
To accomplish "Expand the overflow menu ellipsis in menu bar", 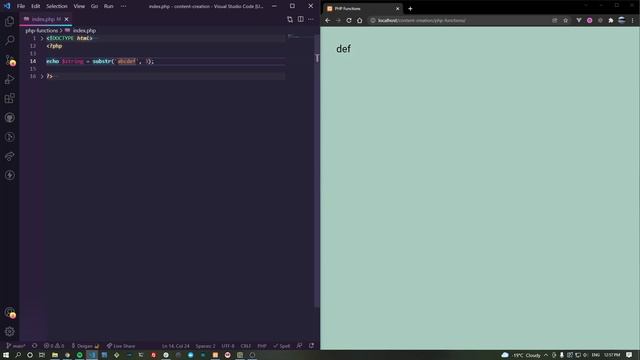I will coord(123,6).
